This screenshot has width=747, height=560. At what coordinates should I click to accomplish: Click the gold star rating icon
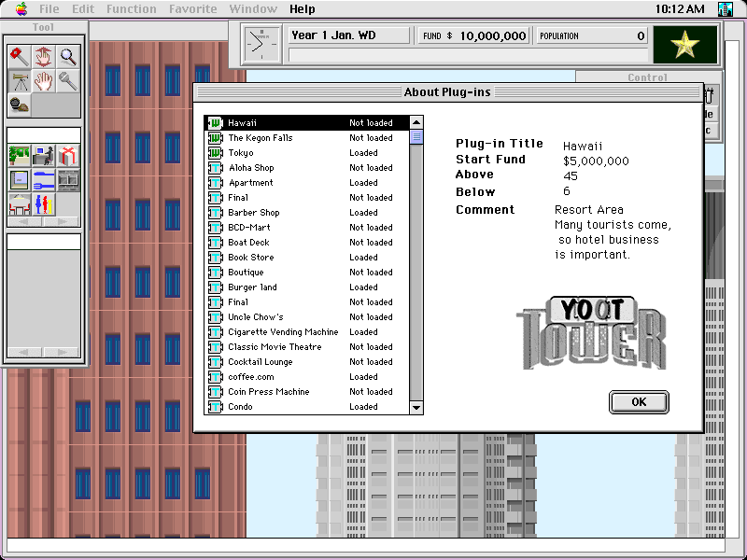(685, 44)
